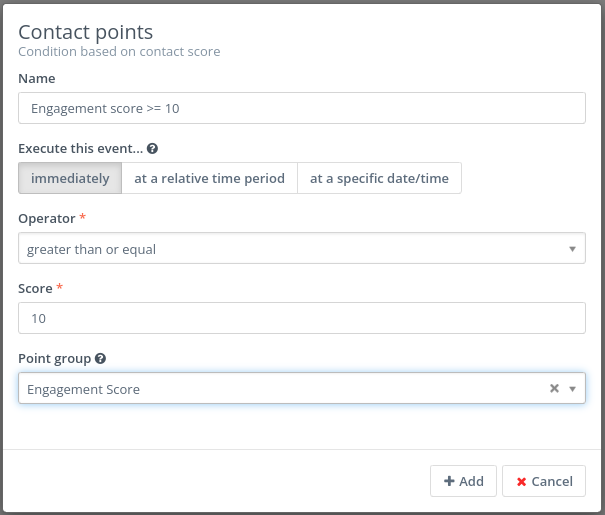
Task: Click the "Engagement Score" selected value
Action: (84, 389)
